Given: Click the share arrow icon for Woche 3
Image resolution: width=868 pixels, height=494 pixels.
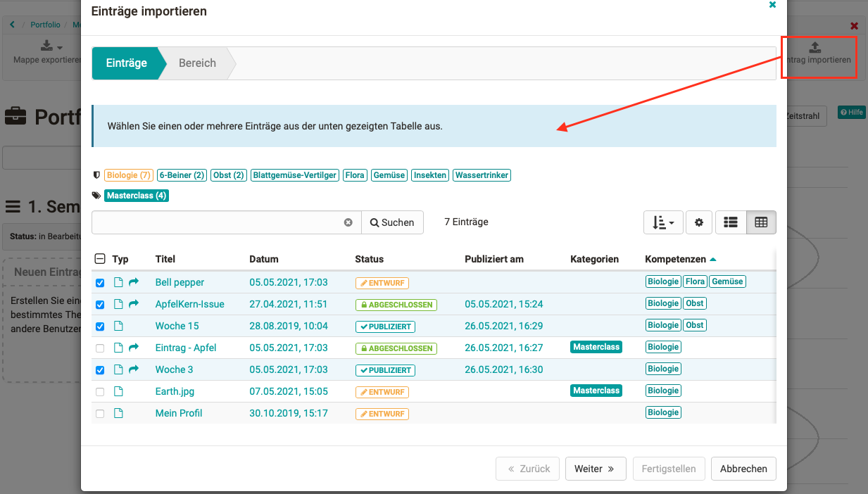Looking at the screenshot, I should (134, 369).
